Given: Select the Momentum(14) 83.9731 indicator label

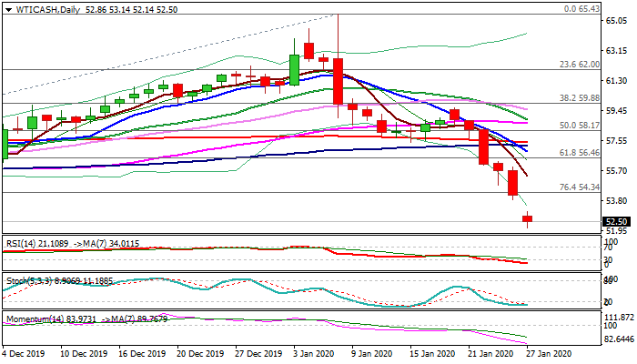Looking at the screenshot, I should tap(51, 319).
